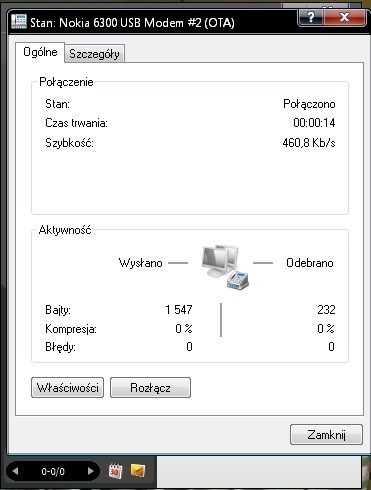Disconnect using the Rozłącz button

point(150,388)
